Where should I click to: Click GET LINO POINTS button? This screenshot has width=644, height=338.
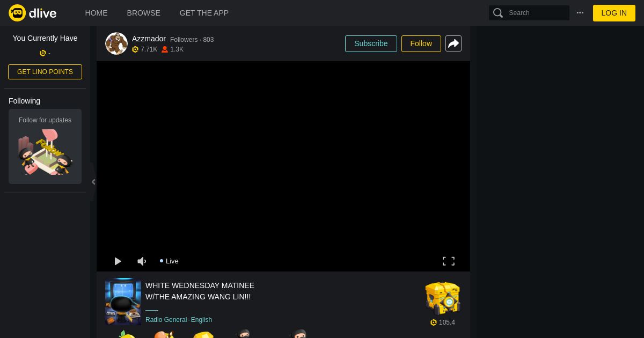coord(45,72)
